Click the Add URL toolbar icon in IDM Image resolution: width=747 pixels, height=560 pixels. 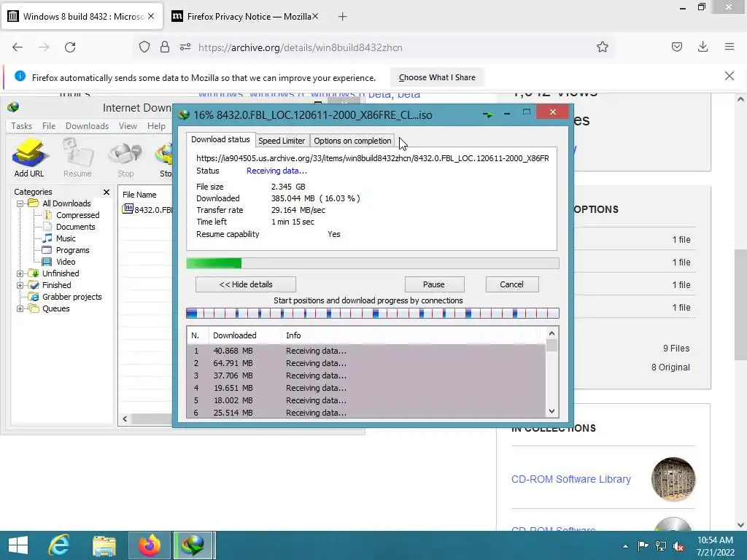pyautogui.click(x=29, y=157)
